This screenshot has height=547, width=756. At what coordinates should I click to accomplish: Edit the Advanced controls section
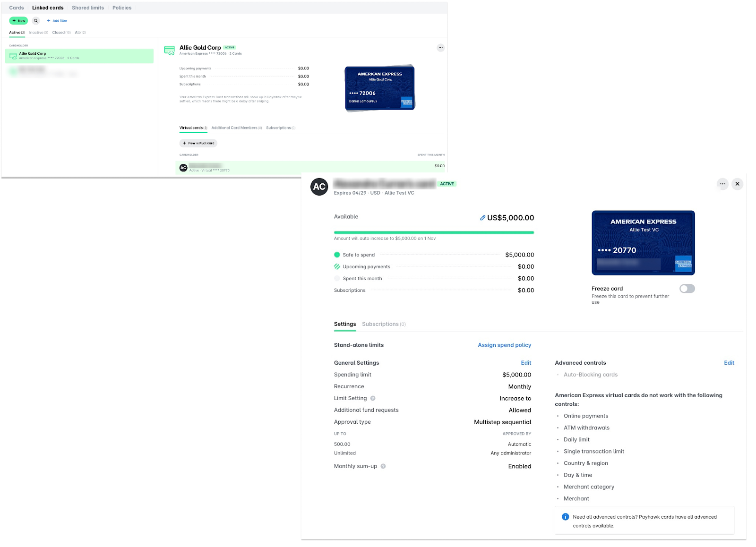coord(729,363)
